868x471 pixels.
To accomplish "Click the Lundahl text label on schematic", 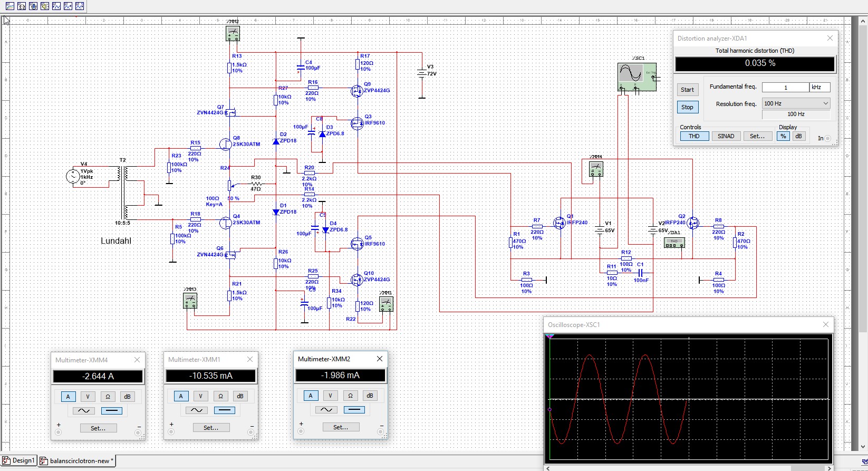I will click(x=116, y=241).
